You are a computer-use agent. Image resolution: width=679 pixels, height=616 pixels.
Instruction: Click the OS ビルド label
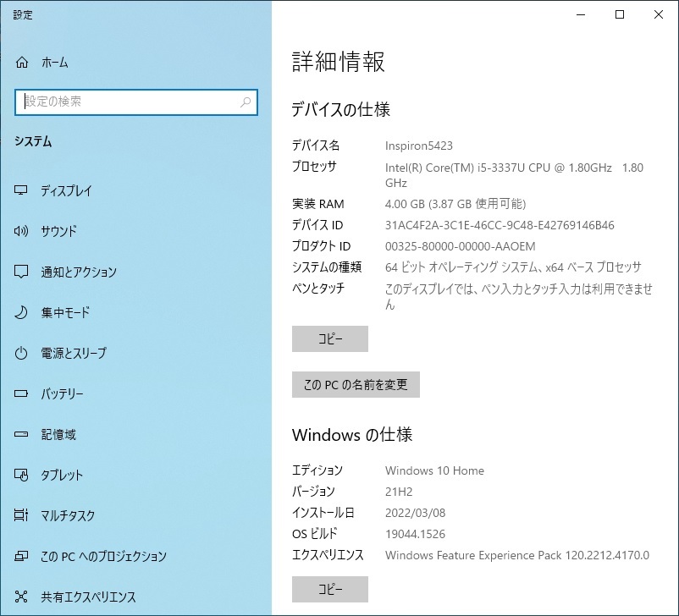314,534
